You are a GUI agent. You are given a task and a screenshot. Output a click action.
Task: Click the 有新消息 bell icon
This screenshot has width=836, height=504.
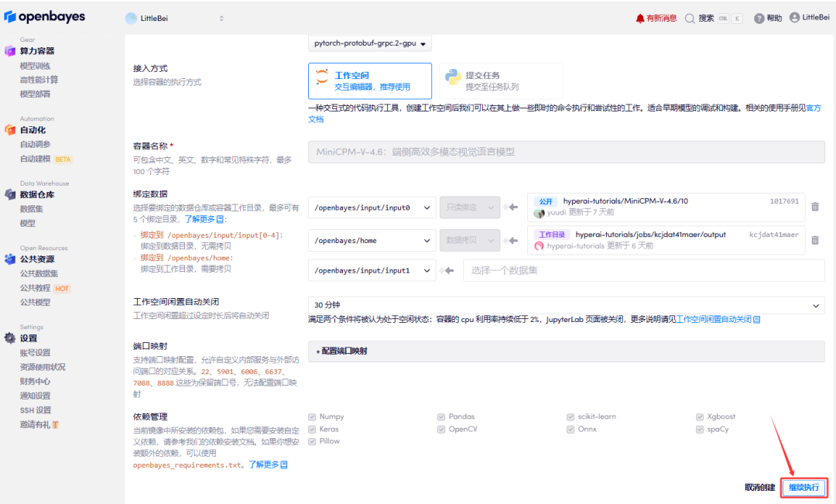(640, 19)
